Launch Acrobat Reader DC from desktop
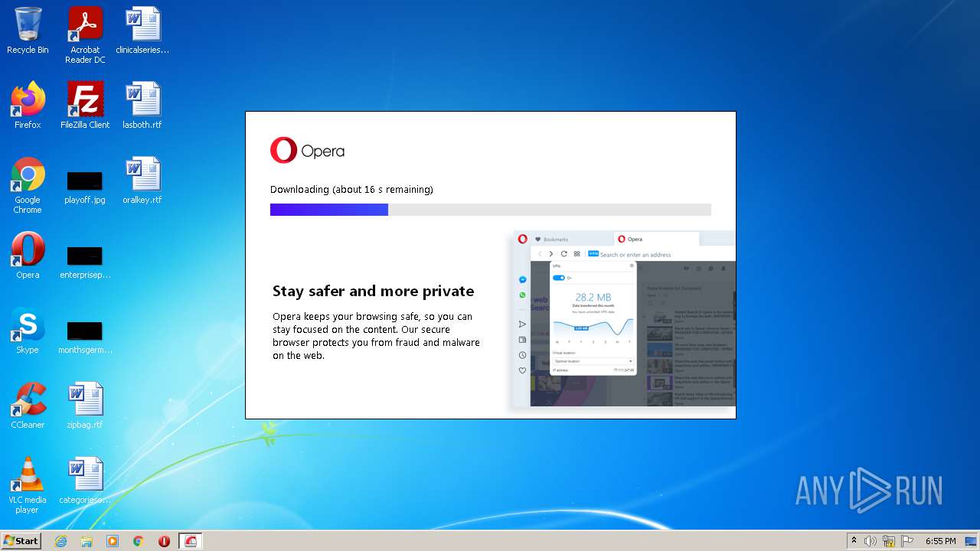980x551 pixels. [85, 34]
